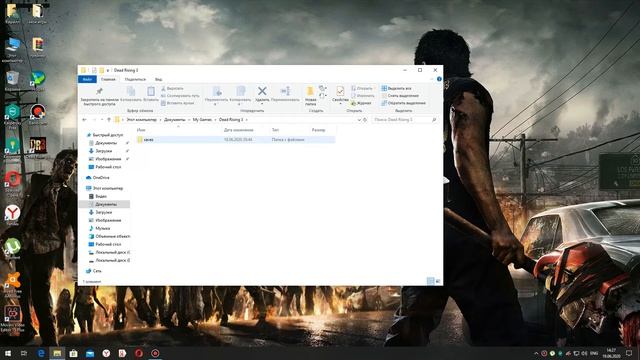The image size is (640, 360).
Task: Switch to the View (Вид) tab
Action: pos(158,79)
